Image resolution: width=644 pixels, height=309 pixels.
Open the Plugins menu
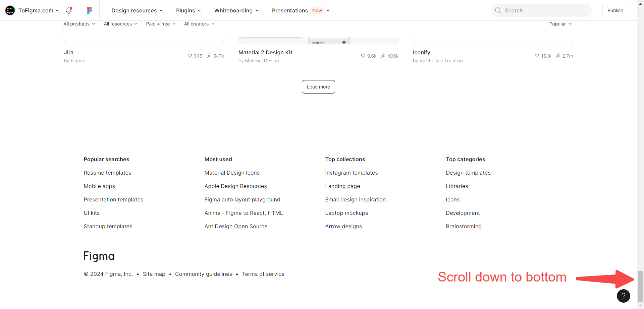point(188,10)
